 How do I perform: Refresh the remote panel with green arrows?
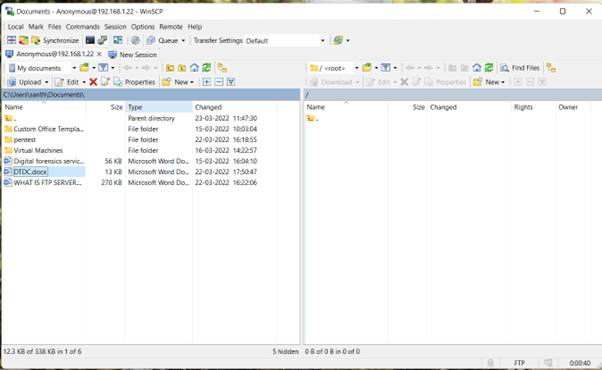click(489, 68)
